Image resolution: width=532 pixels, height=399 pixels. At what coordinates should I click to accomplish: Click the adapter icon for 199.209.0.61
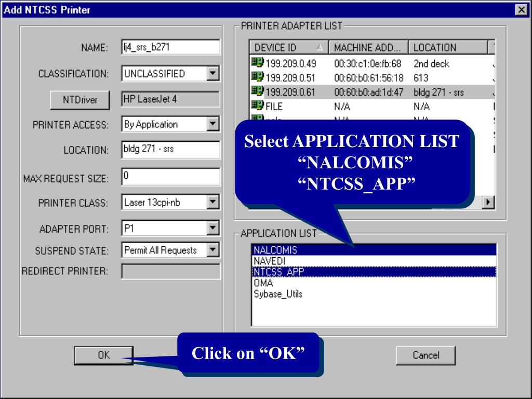[x=257, y=91]
